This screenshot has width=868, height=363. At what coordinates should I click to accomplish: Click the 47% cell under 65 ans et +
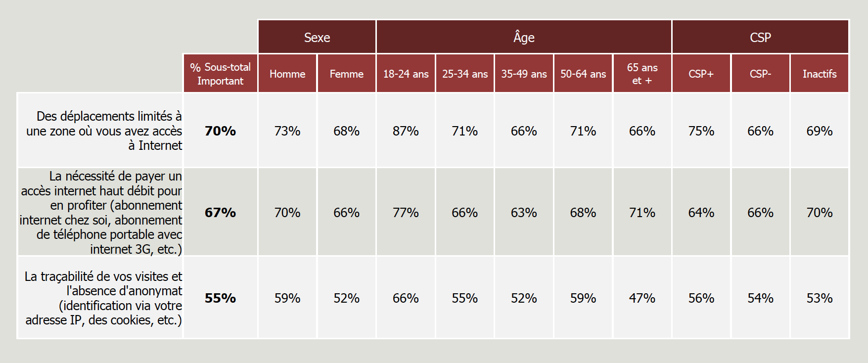click(642, 298)
